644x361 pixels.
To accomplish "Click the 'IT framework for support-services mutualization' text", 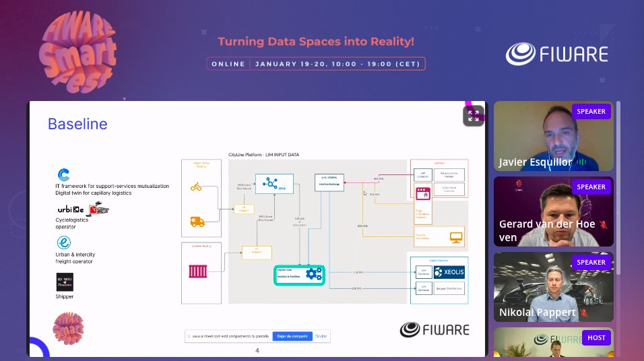I will click(x=112, y=186).
